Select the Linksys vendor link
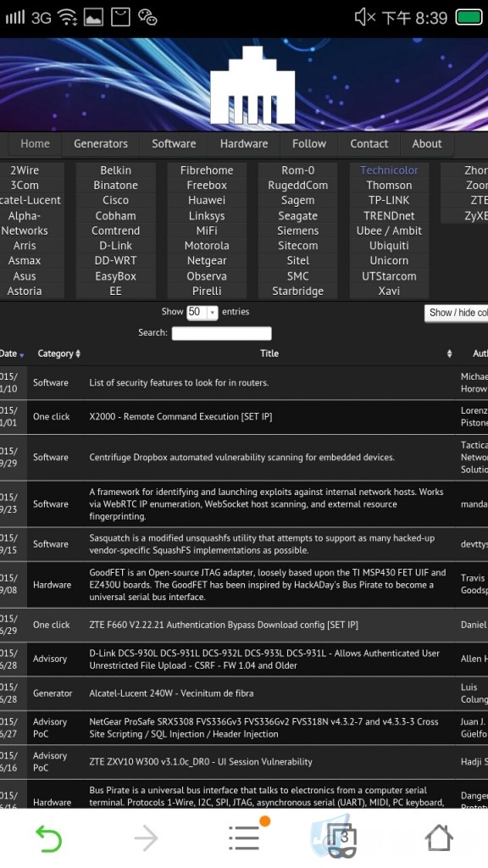Image resolution: width=488 pixels, height=868 pixels. (207, 216)
